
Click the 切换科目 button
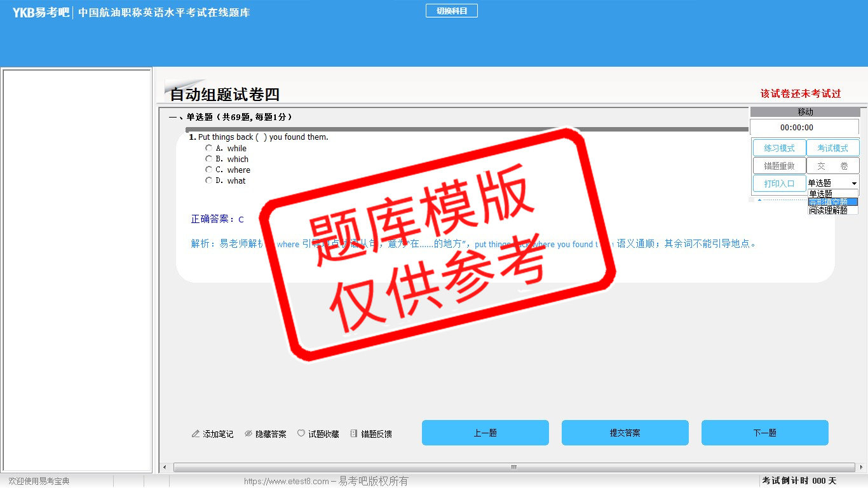coord(451,11)
